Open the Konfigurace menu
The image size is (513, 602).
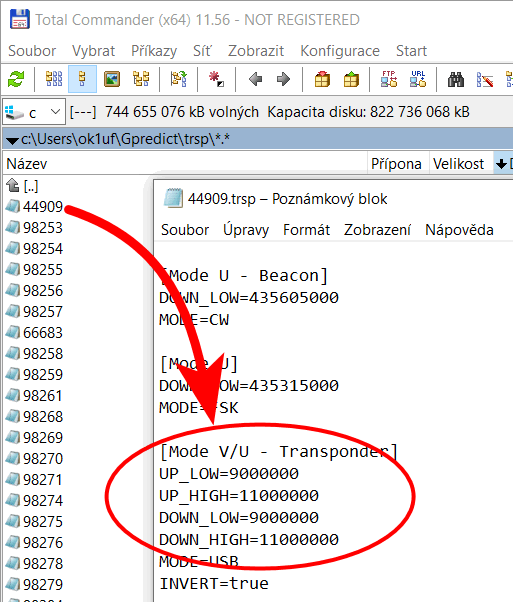pyautogui.click(x=340, y=51)
